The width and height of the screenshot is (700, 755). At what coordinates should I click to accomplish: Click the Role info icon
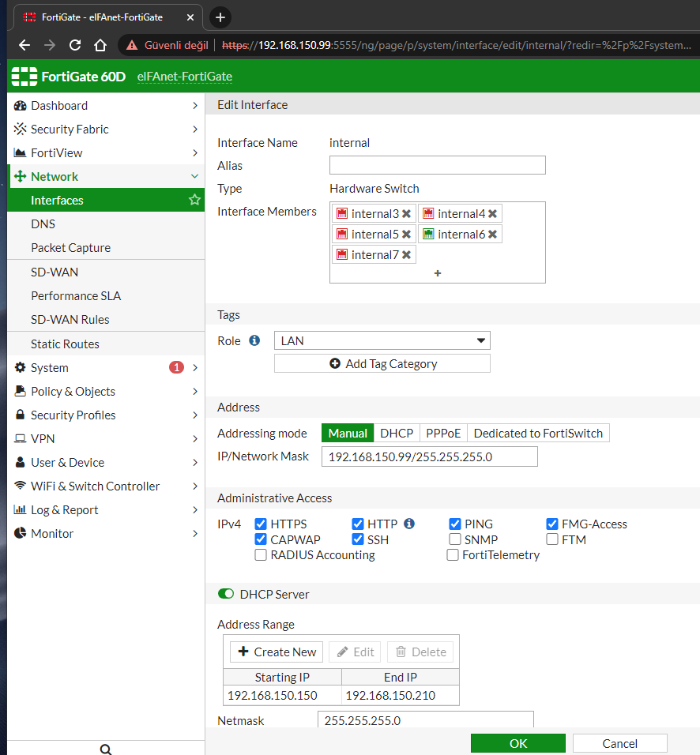254,341
